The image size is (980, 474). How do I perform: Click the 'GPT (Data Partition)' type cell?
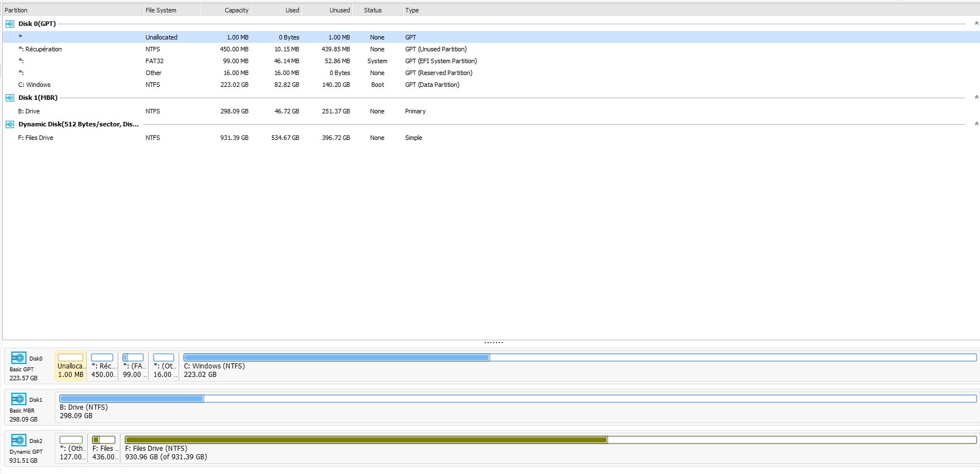pos(432,85)
